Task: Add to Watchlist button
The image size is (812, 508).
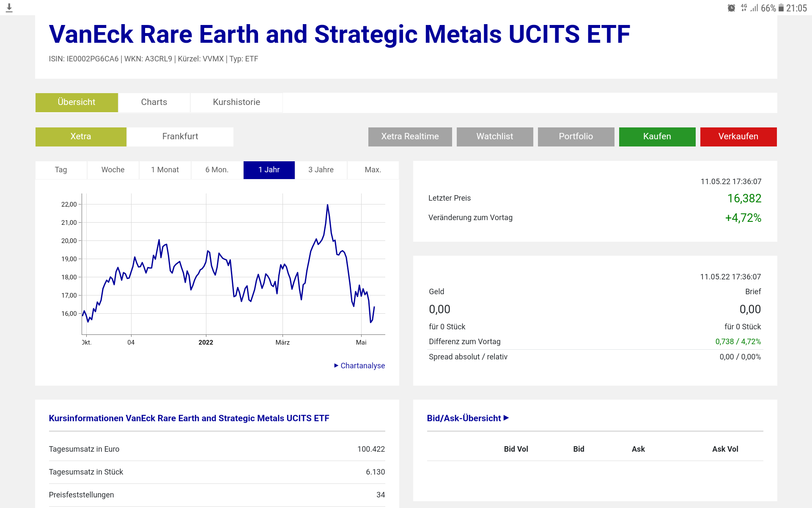Action: pyautogui.click(x=495, y=137)
